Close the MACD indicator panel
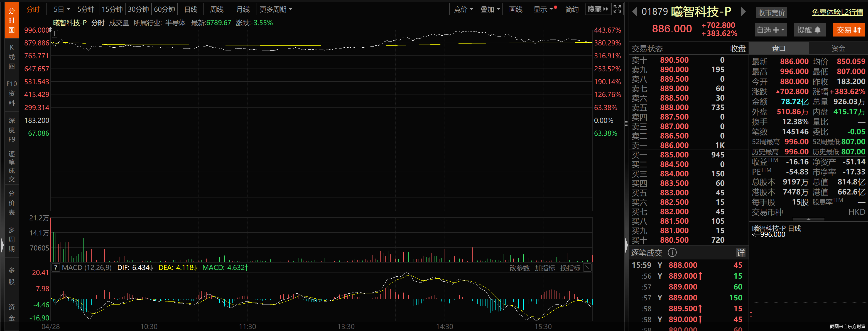This screenshot has height=331, width=868. pyautogui.click(x=587, y=267)
